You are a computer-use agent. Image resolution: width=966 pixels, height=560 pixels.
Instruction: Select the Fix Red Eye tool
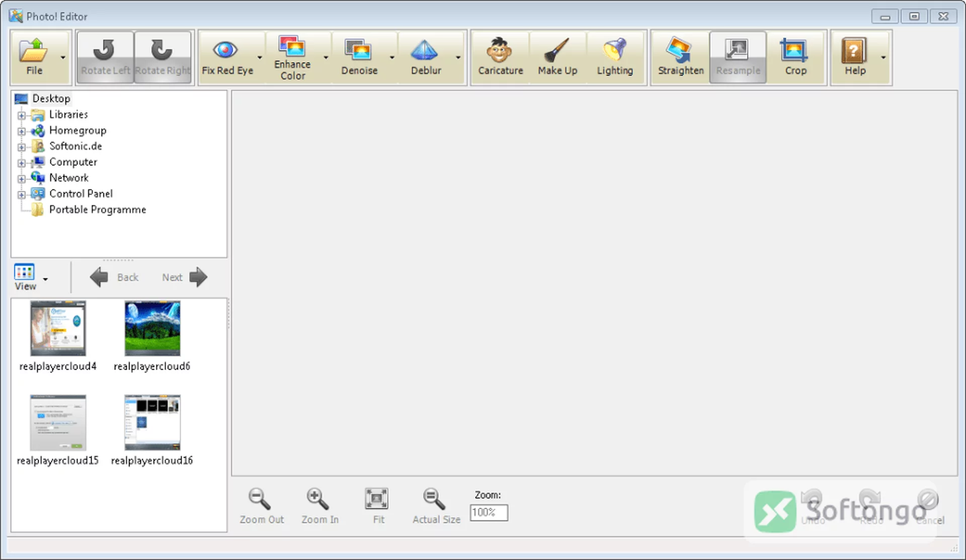227,57
